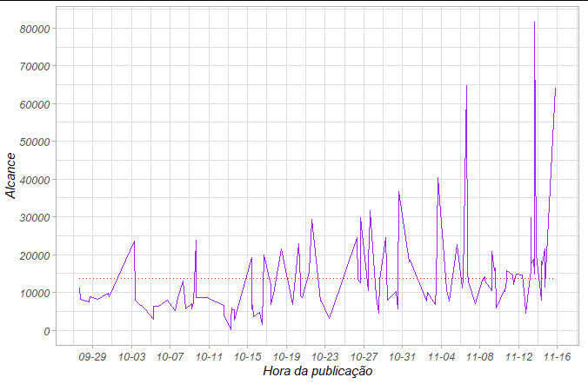The image size is (588, 384).
Task: Click the x-axis date label 10-03
Action: (x=131, y=357)
